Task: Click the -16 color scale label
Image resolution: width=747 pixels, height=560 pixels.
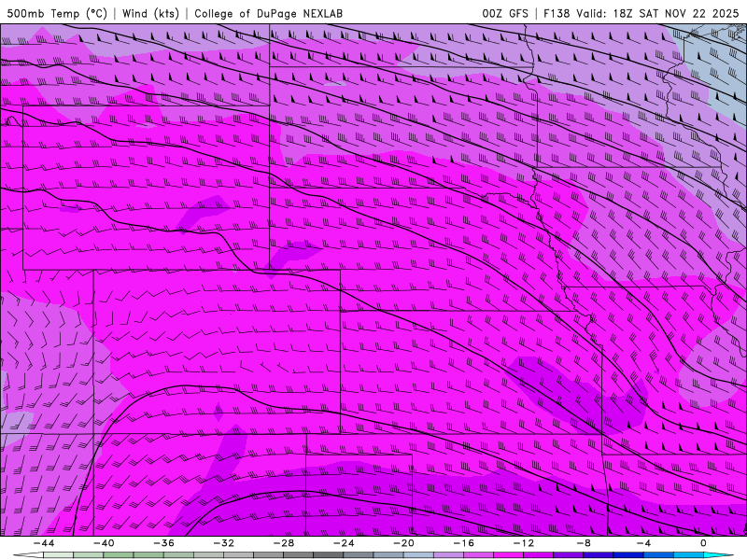Action: pyautogui.click(x=463, y=543)
